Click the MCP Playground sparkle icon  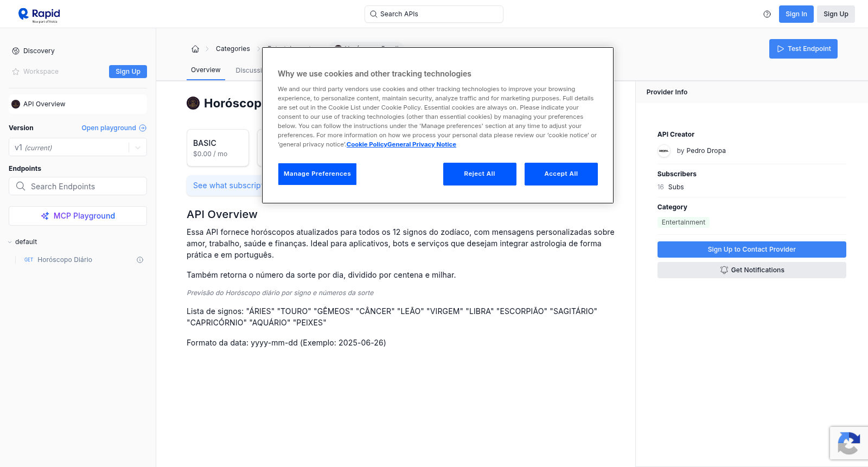[45, 216]
